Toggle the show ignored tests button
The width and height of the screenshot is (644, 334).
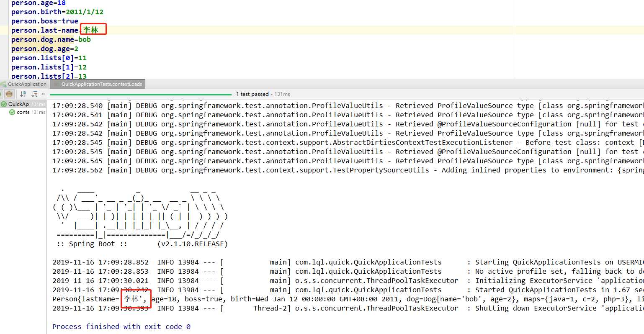(x=9, y=94)
